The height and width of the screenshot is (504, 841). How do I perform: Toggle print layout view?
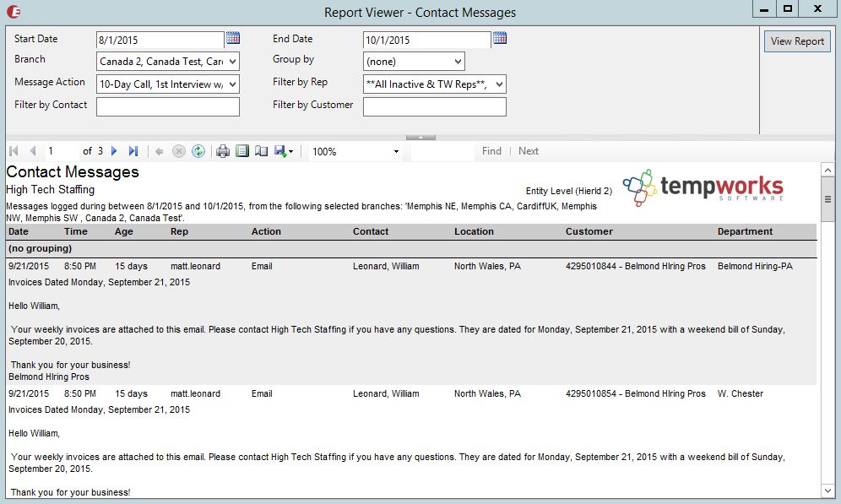(242, 151)
